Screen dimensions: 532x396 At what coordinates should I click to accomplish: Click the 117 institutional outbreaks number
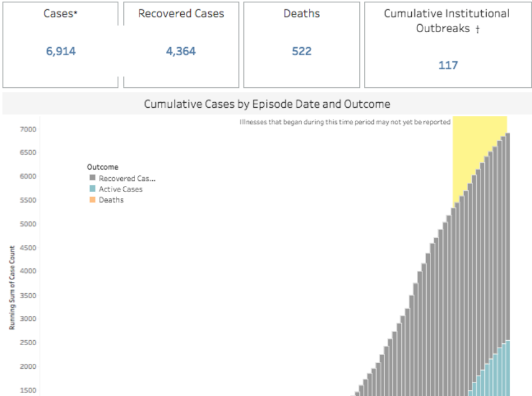[448, 65]
